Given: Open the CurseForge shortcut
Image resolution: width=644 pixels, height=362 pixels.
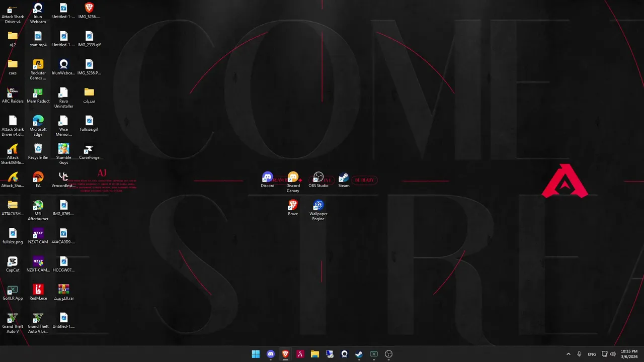Looking at the screenshot, I should click(x=89, y=152).
